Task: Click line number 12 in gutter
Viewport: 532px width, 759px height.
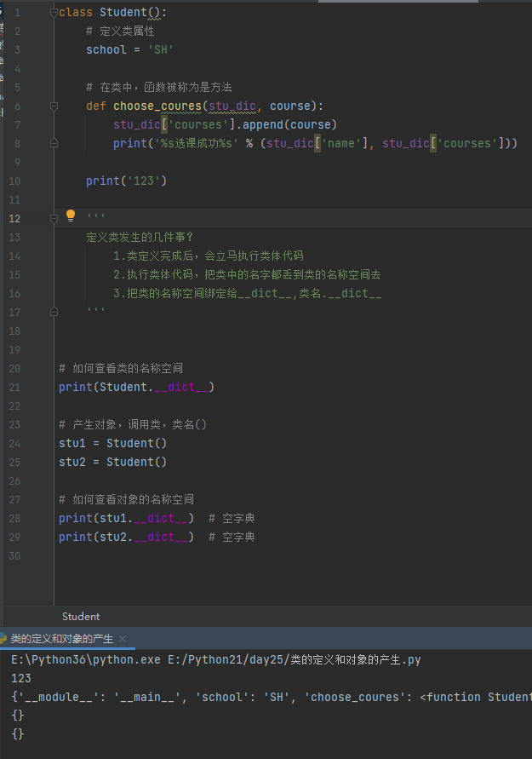Action: pos(14,219)
